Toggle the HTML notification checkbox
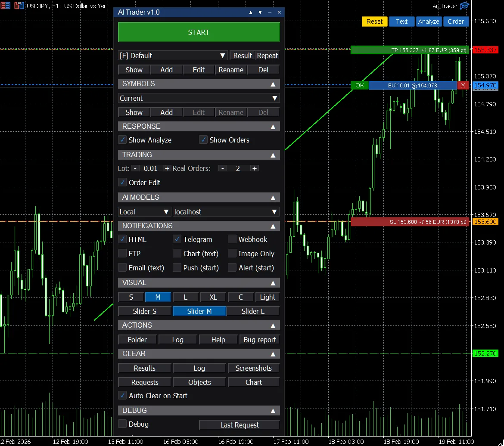Viewport: 504px width, 446px height. (x=122, y=239)
